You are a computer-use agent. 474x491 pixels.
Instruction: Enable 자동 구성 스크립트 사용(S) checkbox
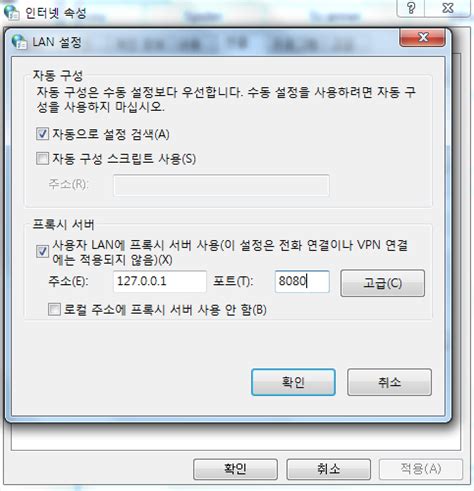42,158
